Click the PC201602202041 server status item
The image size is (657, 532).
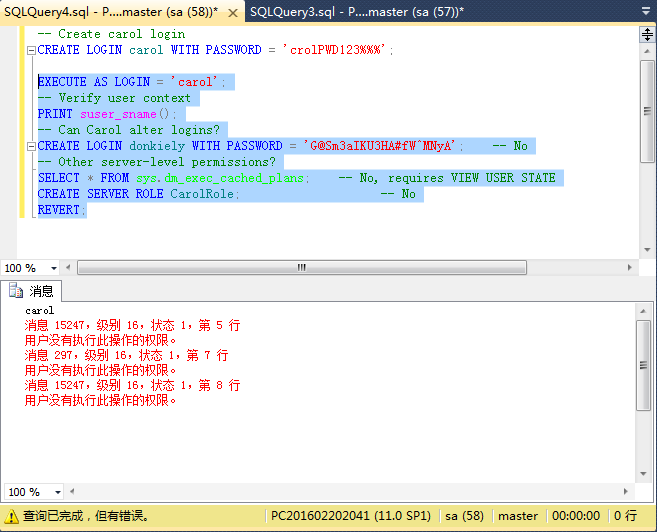(350, 516)
